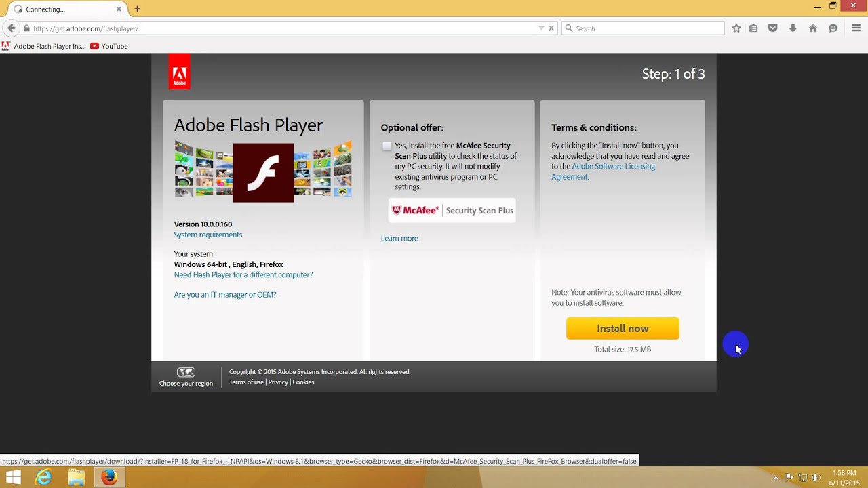Go to the Home page icon

point(812,28)
